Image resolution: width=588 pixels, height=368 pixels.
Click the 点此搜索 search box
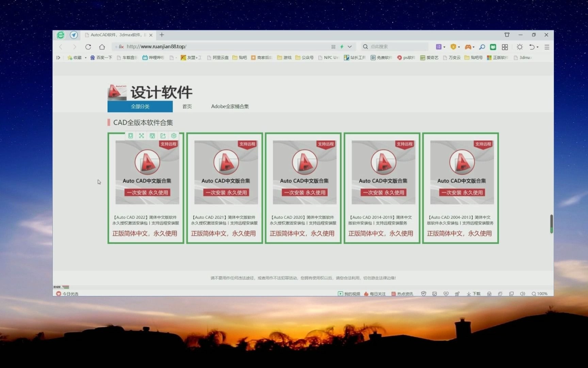[x=395, y=47]
